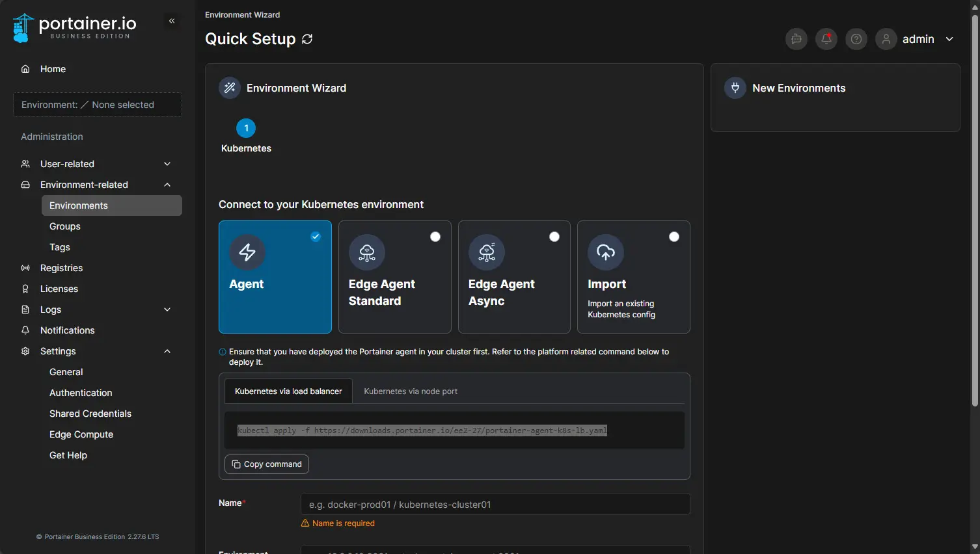The image size is (980, 554).
Task: Click the refresh icon beside Quick Setup
Action: click(307, 39)
